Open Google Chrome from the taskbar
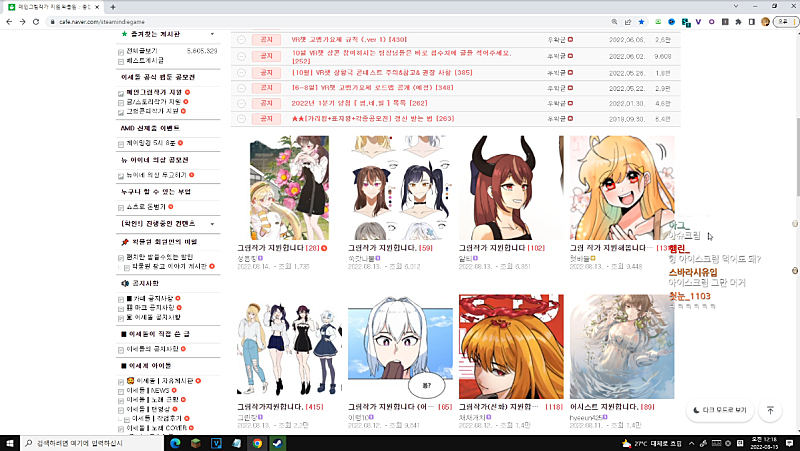Image resolution: width=800 pixels, height=451 pixels. click(257, 442)
